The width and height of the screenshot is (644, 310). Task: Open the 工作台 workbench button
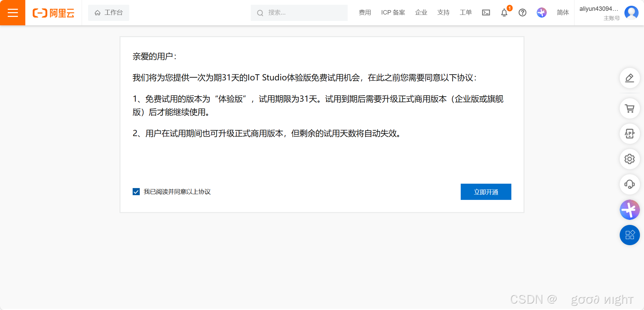point(109,13)
